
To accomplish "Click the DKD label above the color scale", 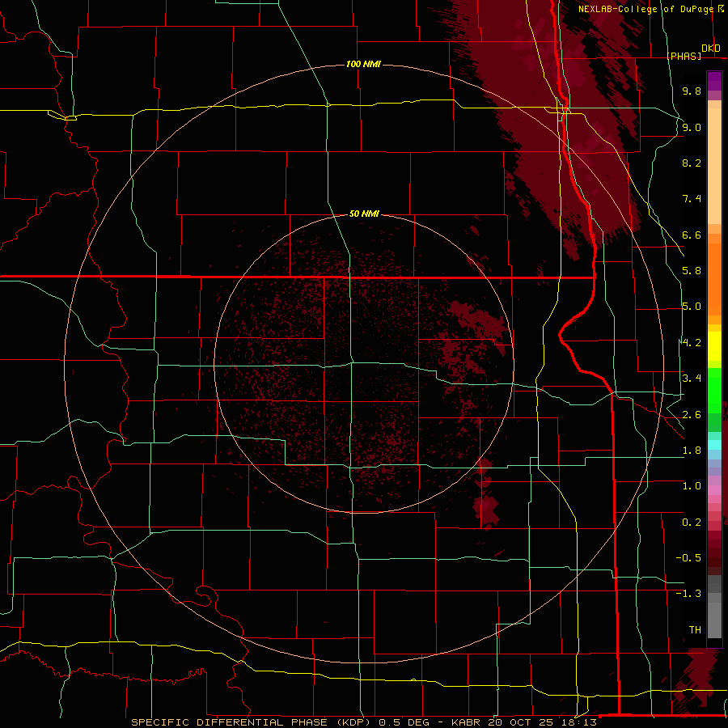I will pyautogui.click(x=711, y=49).
